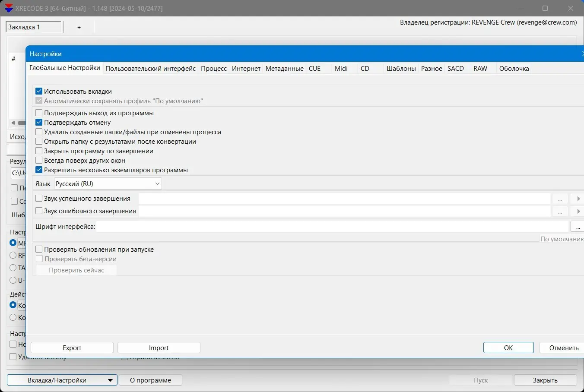The width and height of the screenshot is (584, 392).
Task: Click the Import button
Action: click(159, 348)
